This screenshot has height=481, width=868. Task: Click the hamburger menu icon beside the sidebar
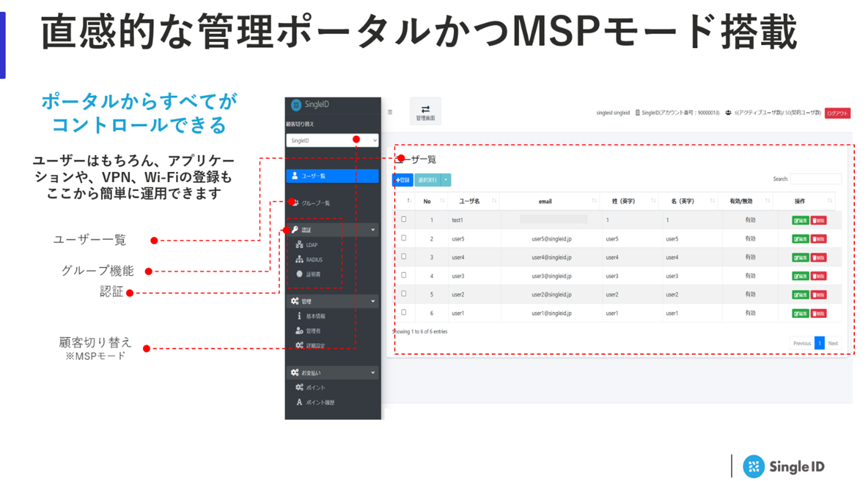tap(390, 112)
